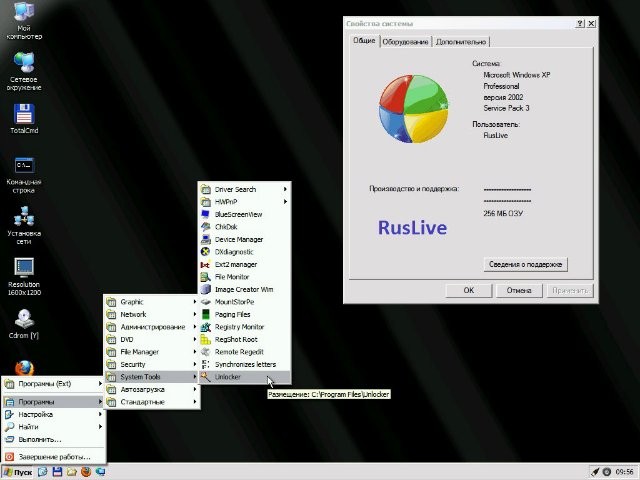Click the Ext2 manager icon
640x480 pixels.
point(206,264)
